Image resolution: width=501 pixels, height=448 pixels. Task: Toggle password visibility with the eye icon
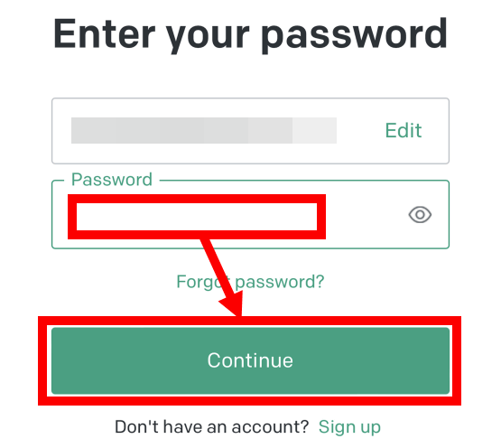click(420, 215)
